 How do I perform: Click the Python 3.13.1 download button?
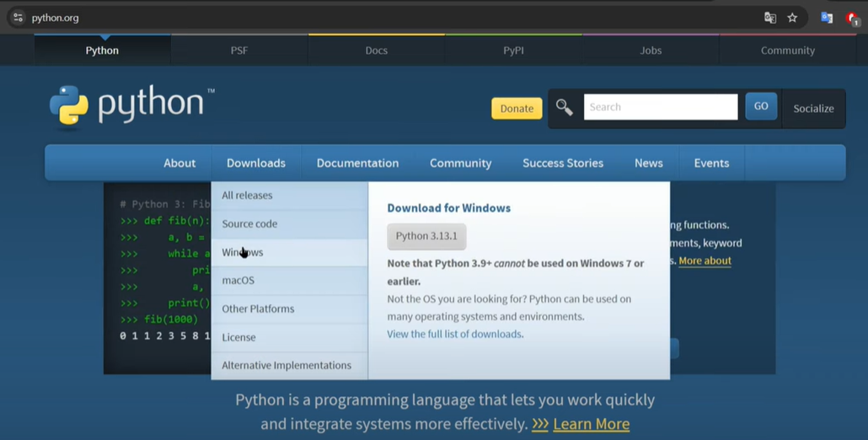(426, 236)
